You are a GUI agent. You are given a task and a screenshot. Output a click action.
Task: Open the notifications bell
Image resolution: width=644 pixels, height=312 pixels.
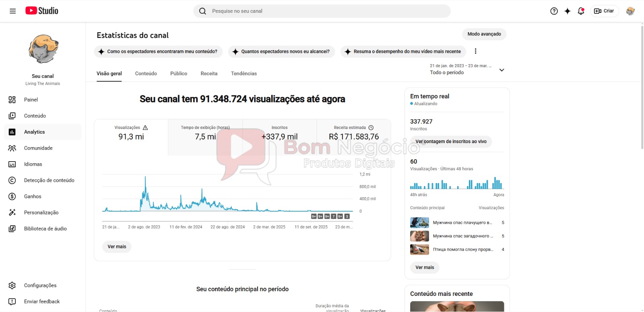pos(581,11)
